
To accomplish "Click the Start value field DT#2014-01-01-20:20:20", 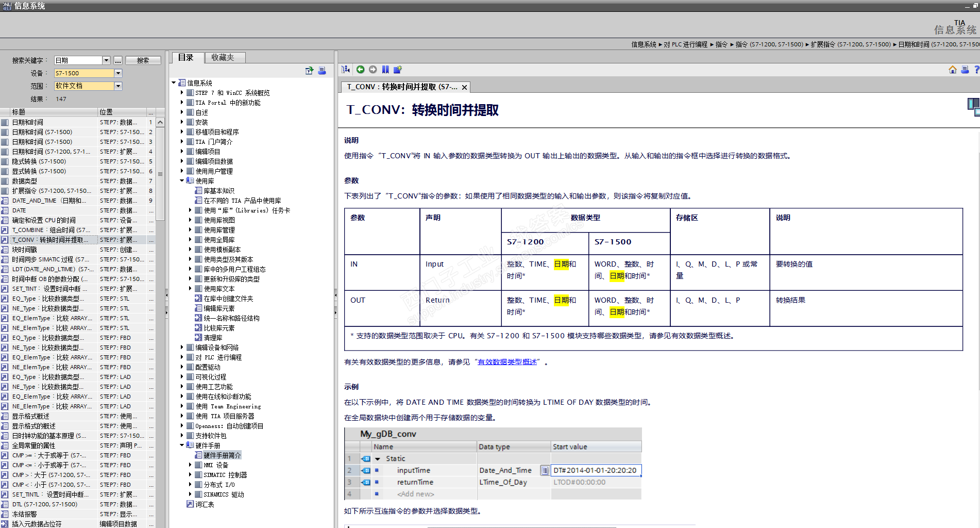I will coord(596,470).
